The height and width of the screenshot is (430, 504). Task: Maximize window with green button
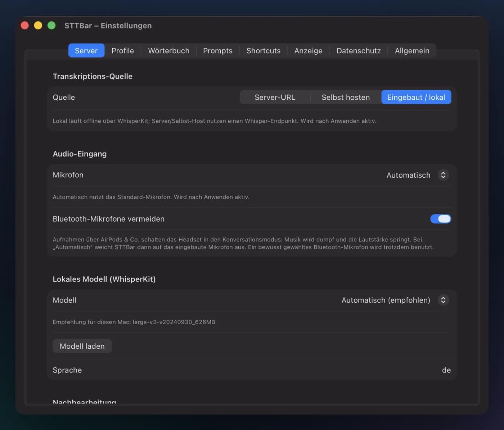pyautogui.click(x=51, y=26)
